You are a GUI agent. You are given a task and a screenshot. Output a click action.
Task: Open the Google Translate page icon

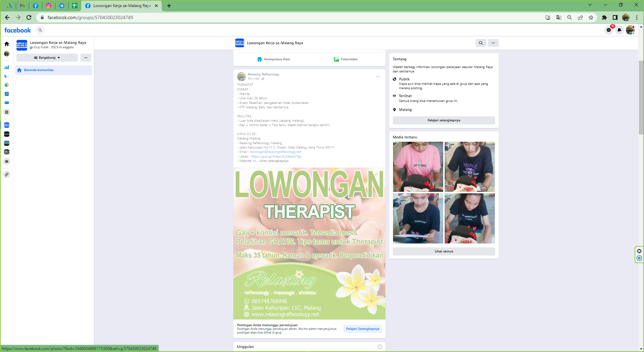pos(559,17)
